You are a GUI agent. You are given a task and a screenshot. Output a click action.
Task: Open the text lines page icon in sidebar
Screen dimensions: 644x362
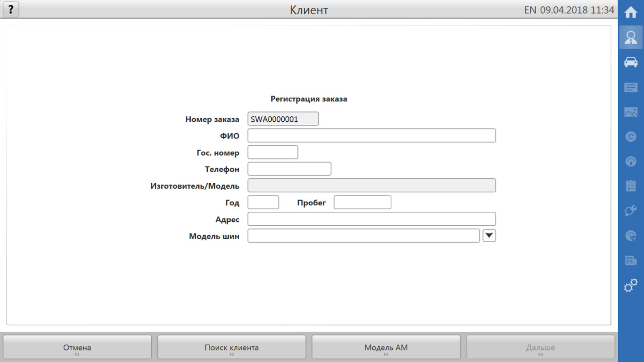tap(631, 87)
